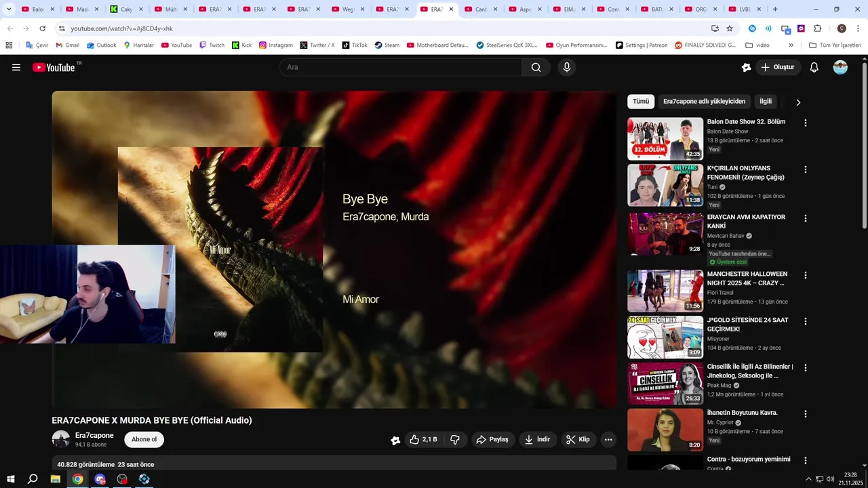Viewport: 868px width, 488px height.
Task: Open Windows taskbar search
Action: point(33,479)
